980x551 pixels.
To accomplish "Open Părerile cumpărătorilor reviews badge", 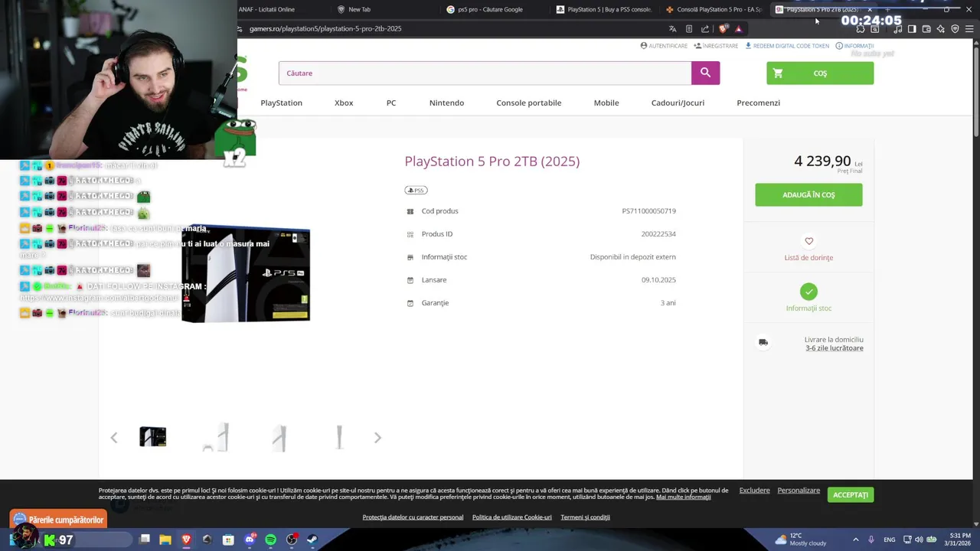I will pos(59,520).
